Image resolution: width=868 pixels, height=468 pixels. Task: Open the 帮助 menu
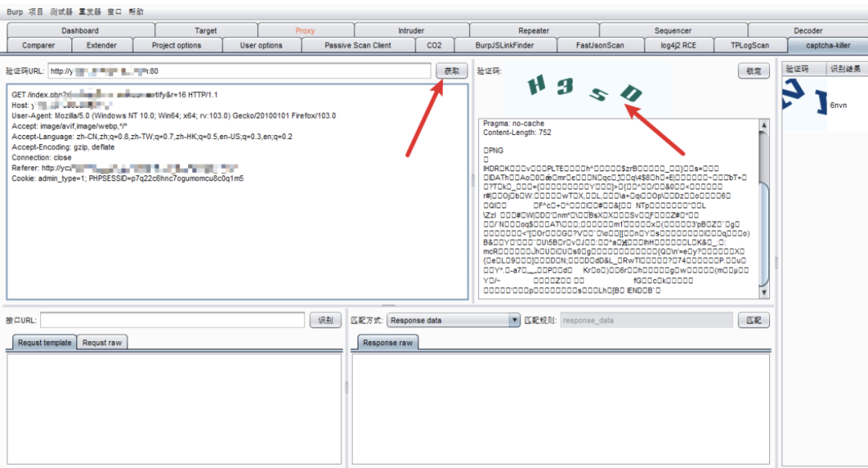(136, 11)
